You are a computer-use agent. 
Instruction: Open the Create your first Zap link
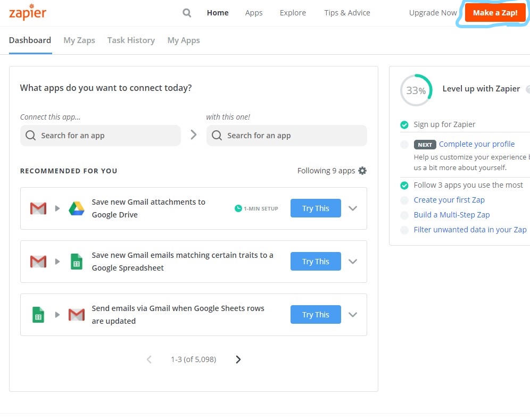click(449, 200)
